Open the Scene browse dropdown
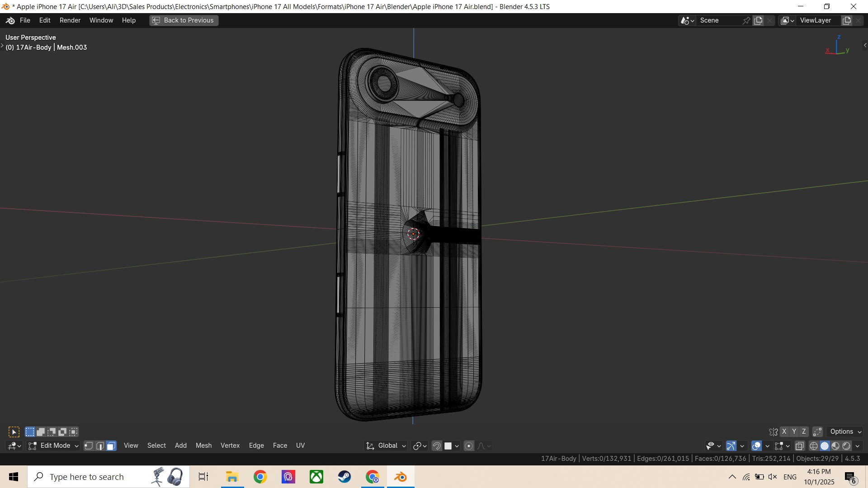Viewport: 868px width, 488px height. coord(687,20)
